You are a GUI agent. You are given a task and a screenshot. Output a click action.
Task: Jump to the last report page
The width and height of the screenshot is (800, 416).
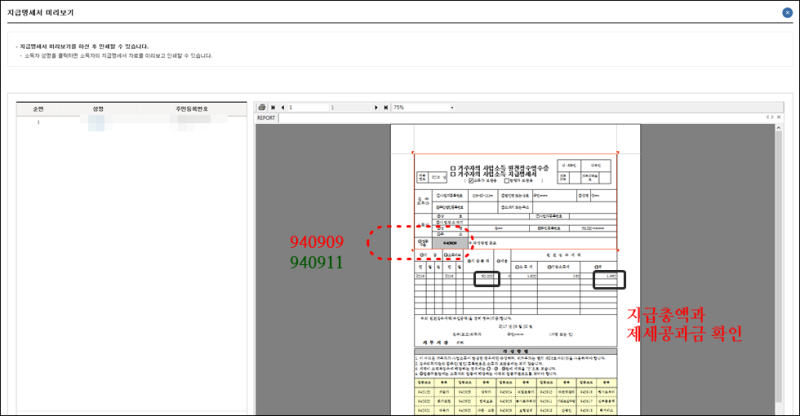(x=384, y=107)
